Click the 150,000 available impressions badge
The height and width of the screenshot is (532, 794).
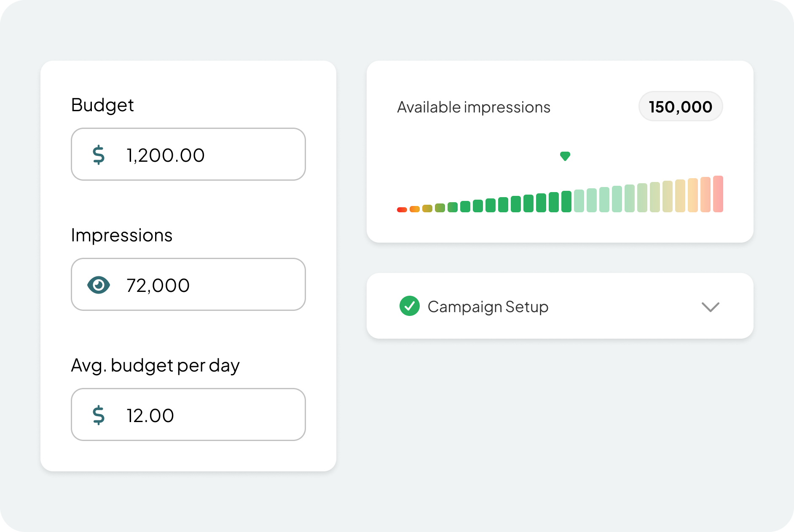681,107
